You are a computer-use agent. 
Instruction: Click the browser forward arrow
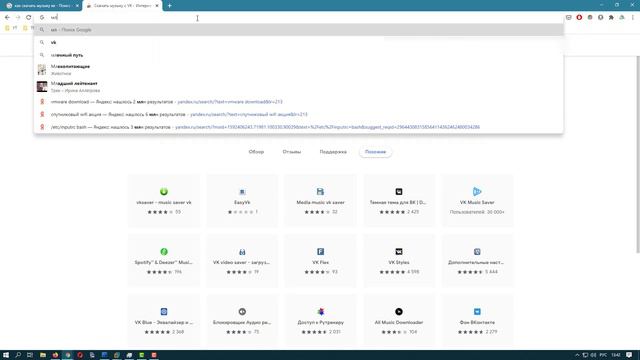[x=18, y=18]
